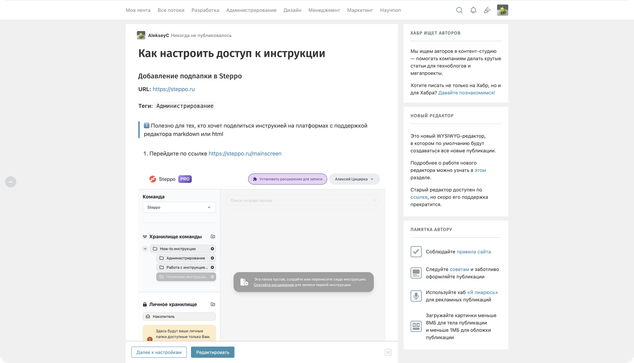The width and height of the screenshot is (634, 363).
Task: Click add-folder icon beside Личное хранилище
Action: (213, 304)
